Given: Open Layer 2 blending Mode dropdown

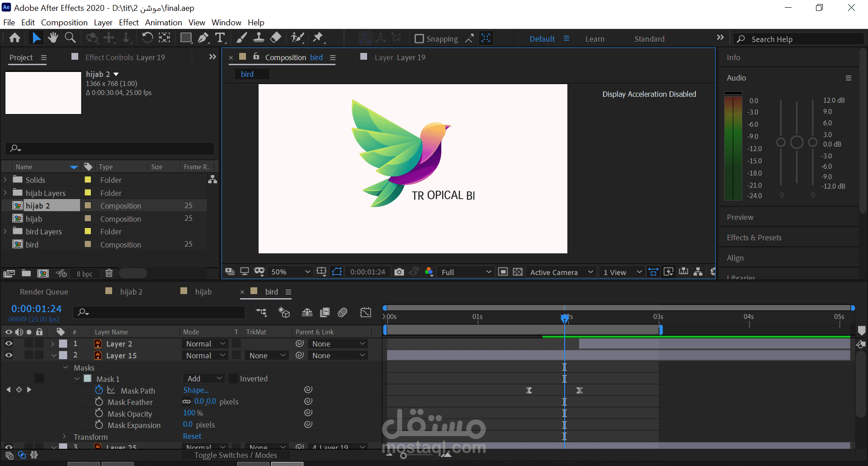Looking at the screenshot, I should [x=205, y=344].
